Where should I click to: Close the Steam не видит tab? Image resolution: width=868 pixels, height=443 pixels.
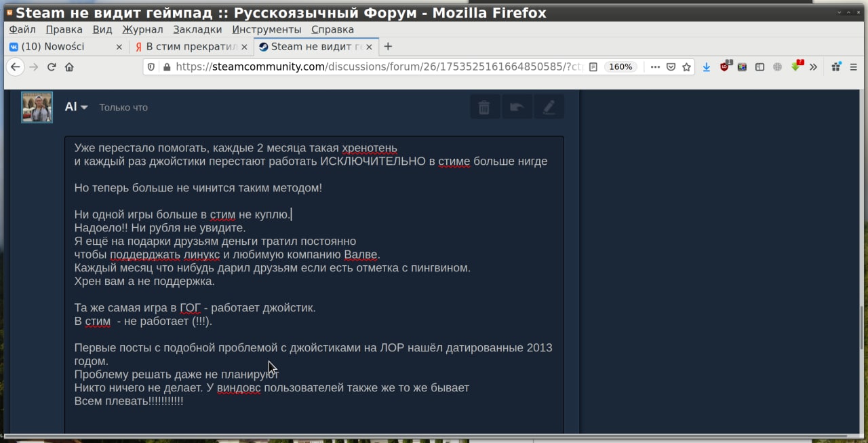click(368, 47)
